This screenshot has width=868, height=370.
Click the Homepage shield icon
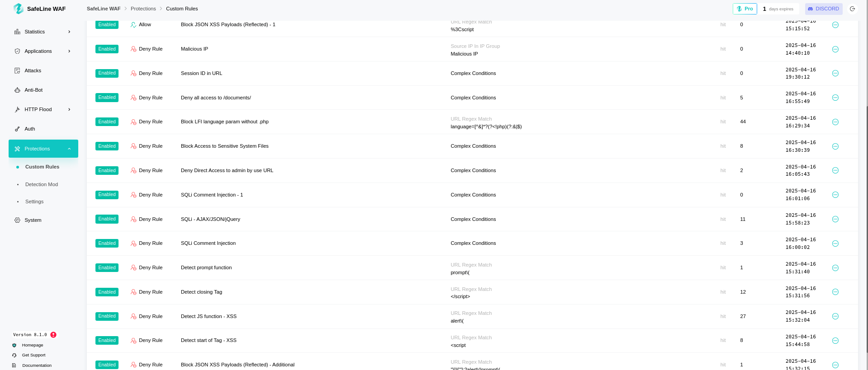14,345
